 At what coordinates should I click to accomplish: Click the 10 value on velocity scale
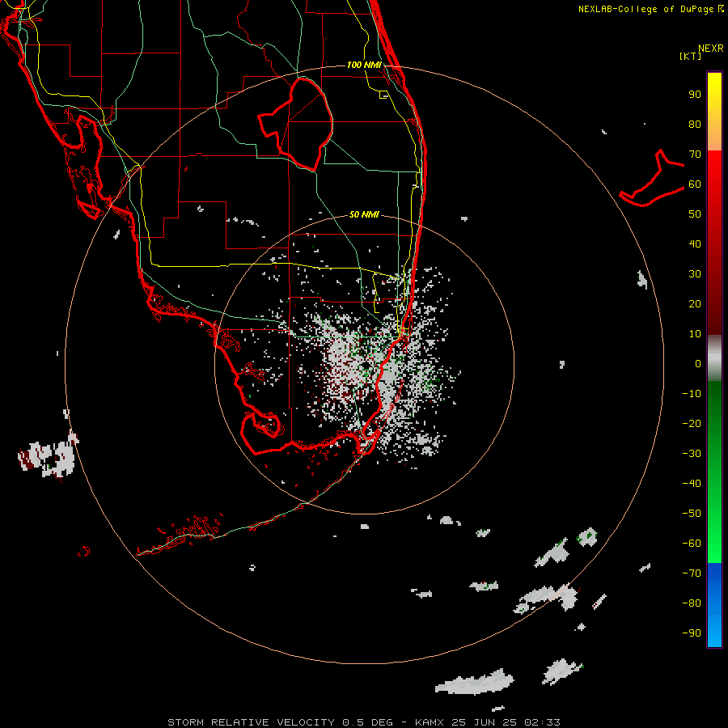(x=695, y=334)
